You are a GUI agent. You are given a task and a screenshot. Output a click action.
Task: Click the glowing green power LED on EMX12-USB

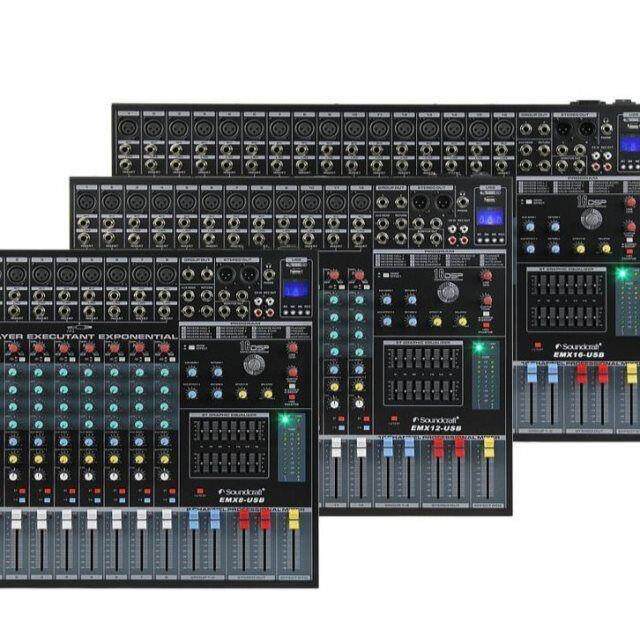click(478, 347)
